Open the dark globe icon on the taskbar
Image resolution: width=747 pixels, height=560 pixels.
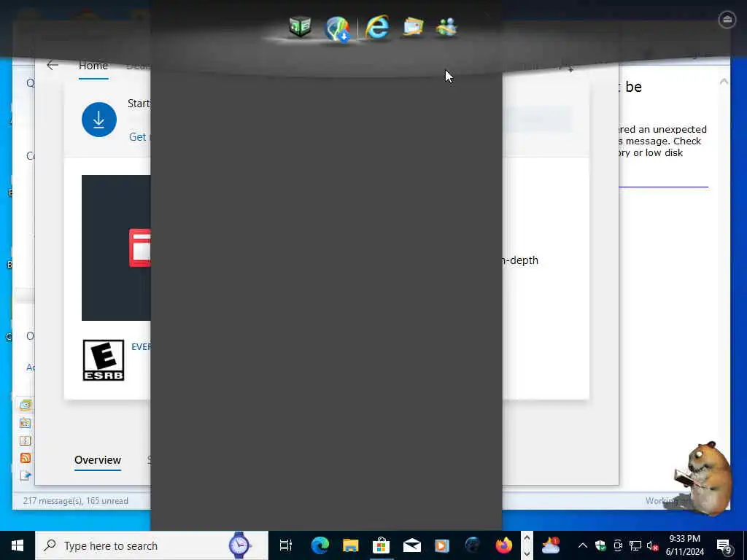coord(473,545)
